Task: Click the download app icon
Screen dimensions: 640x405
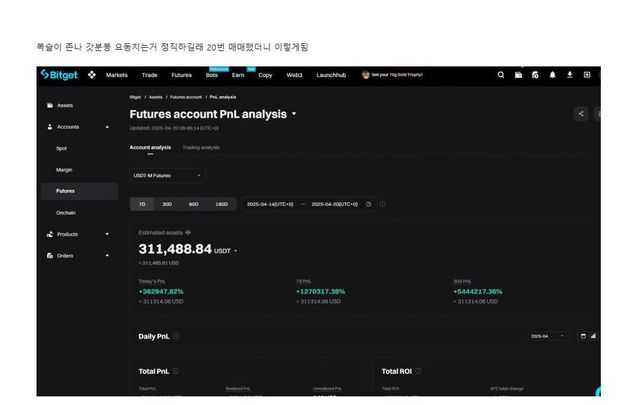Action: [569, 74]
